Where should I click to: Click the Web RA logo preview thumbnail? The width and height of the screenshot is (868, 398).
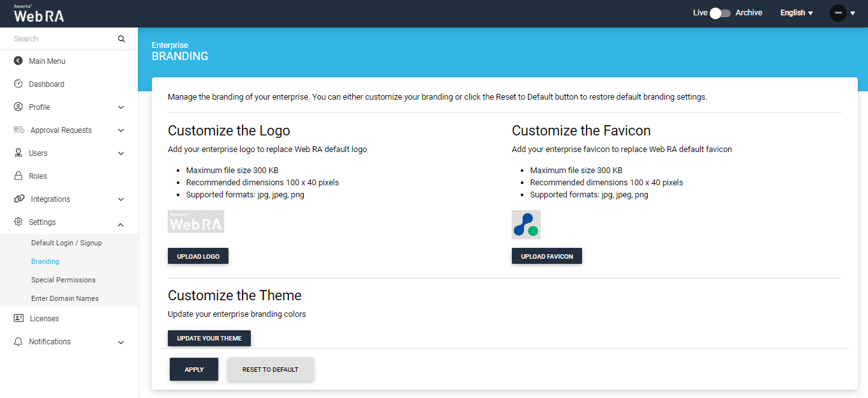coord(196,222)
